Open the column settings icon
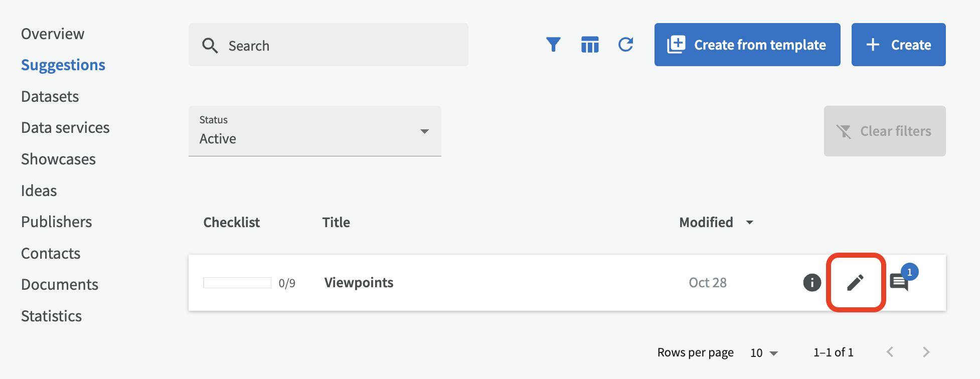Image resolution: width=980 pixels, height=379 pixels. pyautogui.click(x=589, y=45)
